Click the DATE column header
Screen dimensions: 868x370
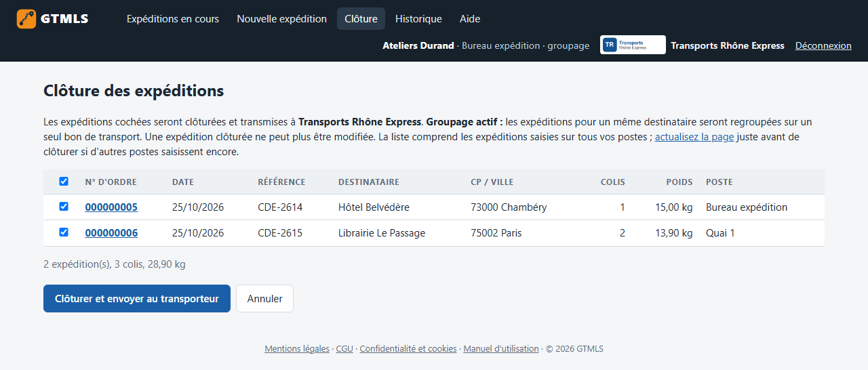pos(183,182)
